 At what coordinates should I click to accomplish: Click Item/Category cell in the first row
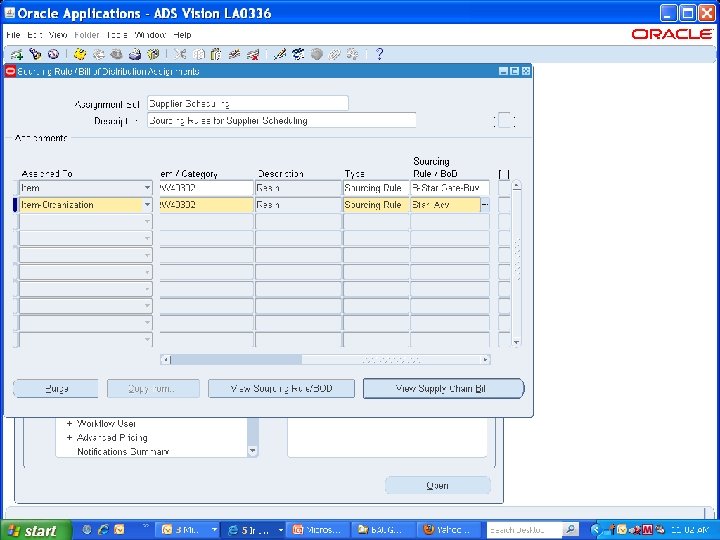coord(206,188)
